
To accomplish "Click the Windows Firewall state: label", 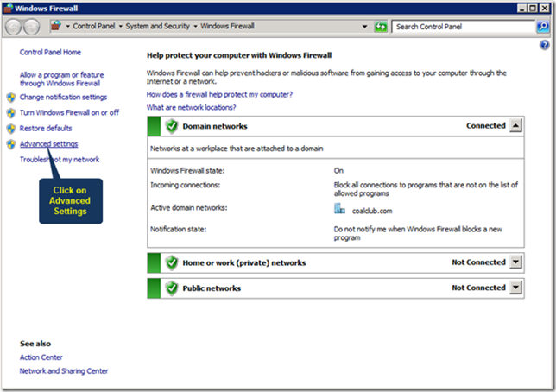I will coord(187,171).
